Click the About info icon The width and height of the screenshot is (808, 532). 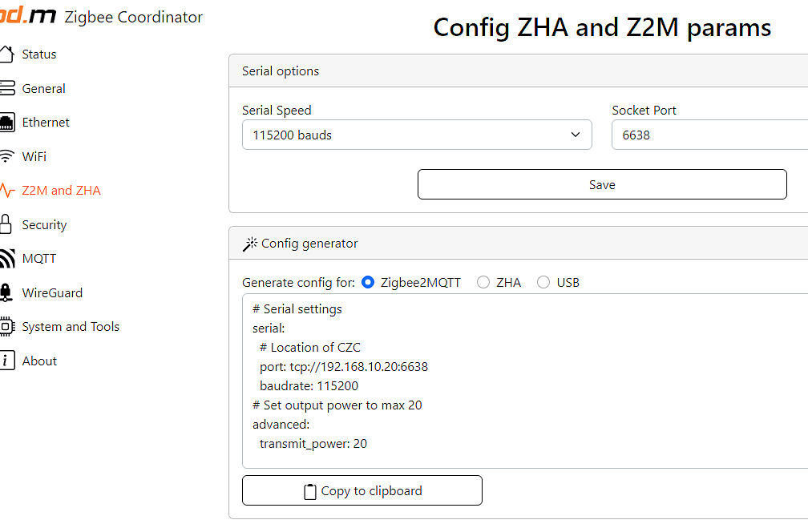6,361
